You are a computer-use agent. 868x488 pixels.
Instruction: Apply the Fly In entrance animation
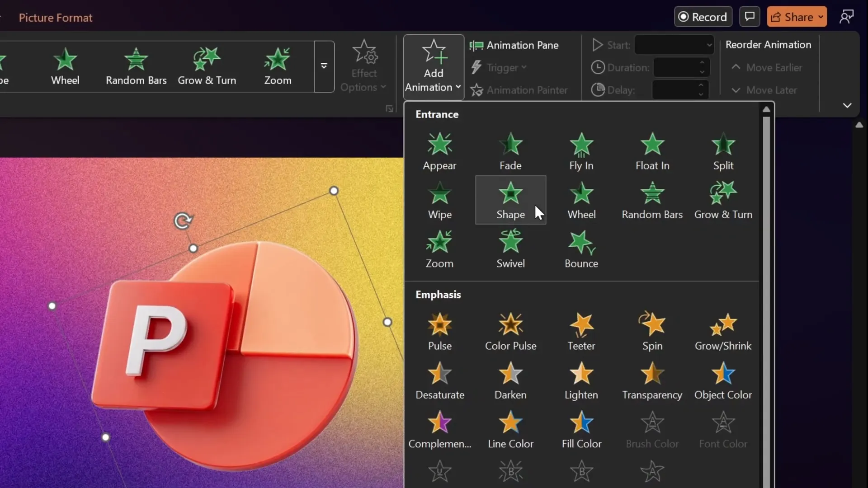[x=581, y=151]
